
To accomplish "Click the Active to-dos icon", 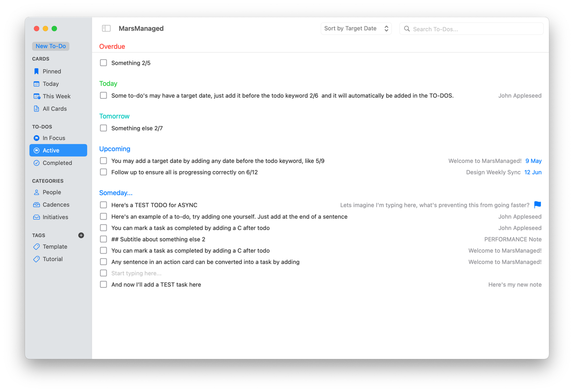I will click(x=36, y=150).
